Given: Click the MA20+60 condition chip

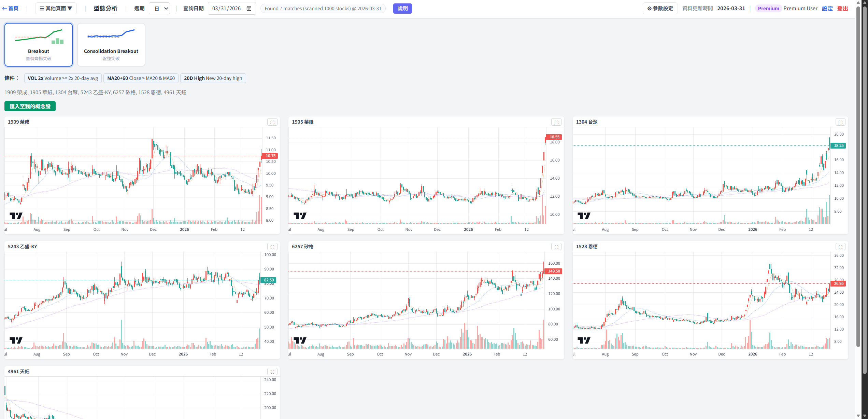Looking at the screenshot, I should (141, 78).
